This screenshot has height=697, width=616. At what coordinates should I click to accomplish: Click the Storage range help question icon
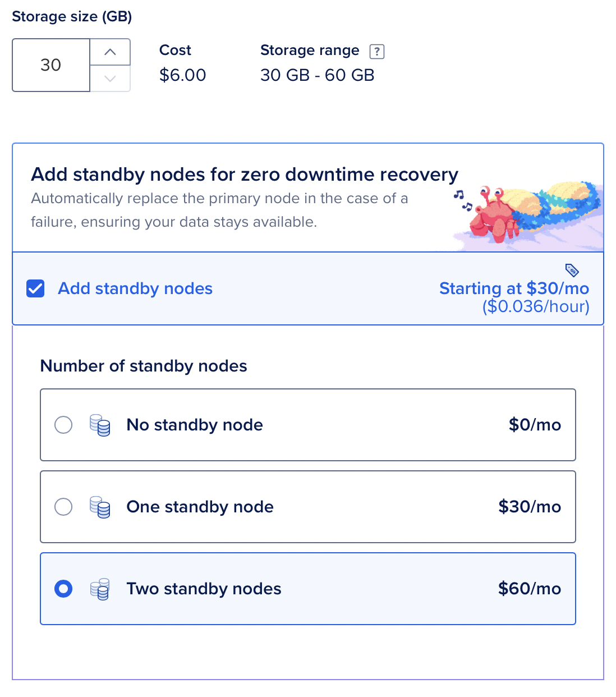point(377,52)
